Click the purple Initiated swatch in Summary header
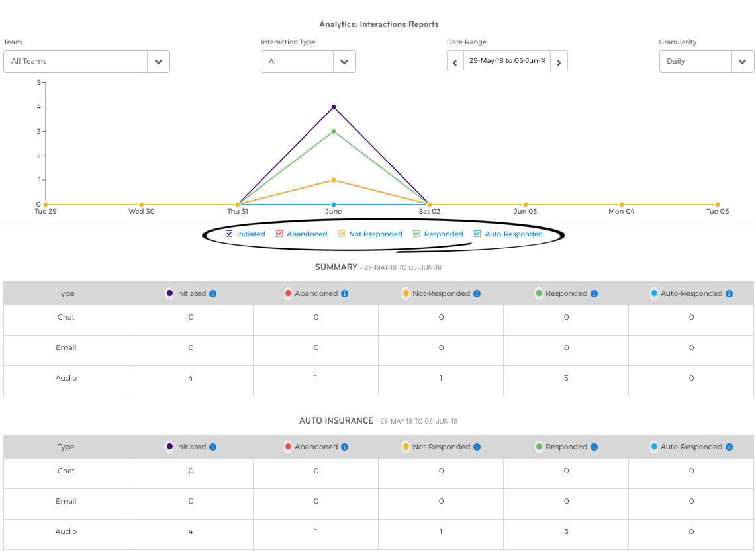This screenshot has width=756, height=554. [x=169, y=293]
